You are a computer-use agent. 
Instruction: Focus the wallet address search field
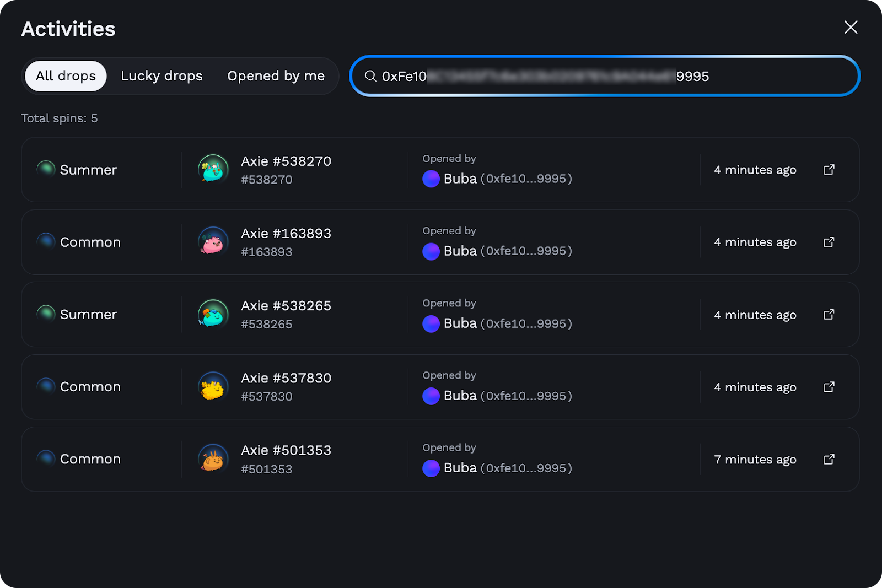click(x=605, y=76)
